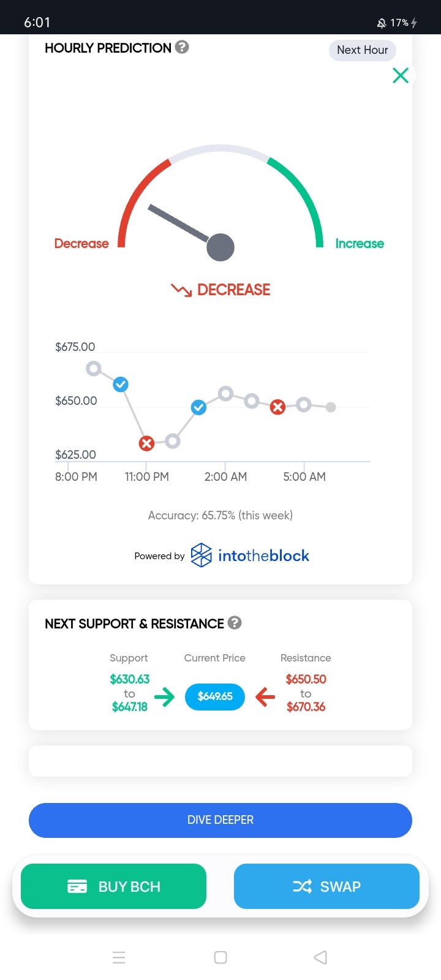Open the intotheblock link text
Viewport: 441px width, 980px height.
263,556
